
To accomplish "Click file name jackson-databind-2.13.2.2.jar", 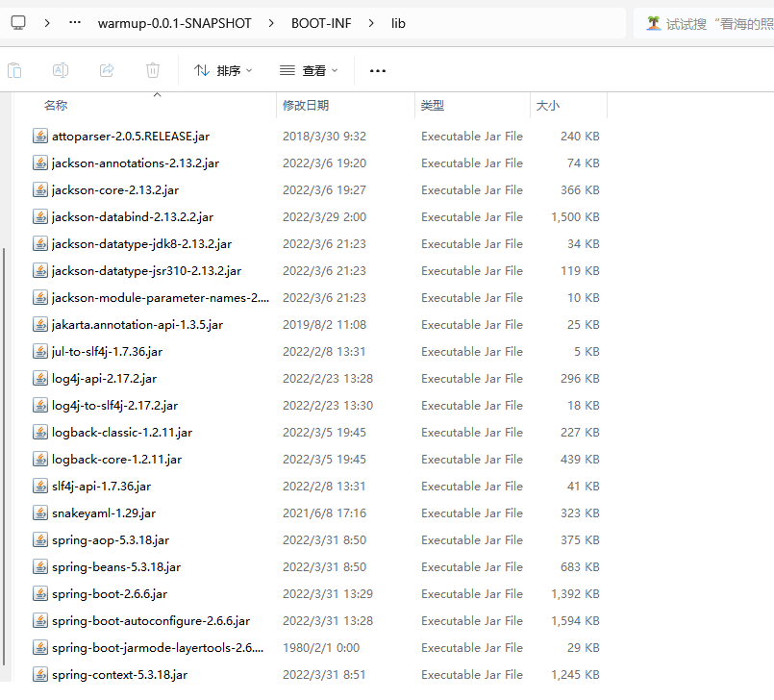I will click(133, 217).
